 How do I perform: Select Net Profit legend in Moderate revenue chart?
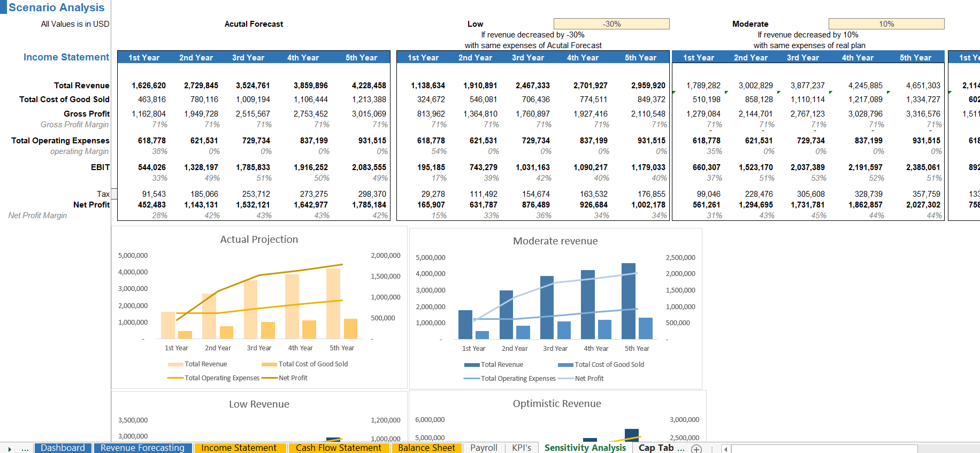588,379
